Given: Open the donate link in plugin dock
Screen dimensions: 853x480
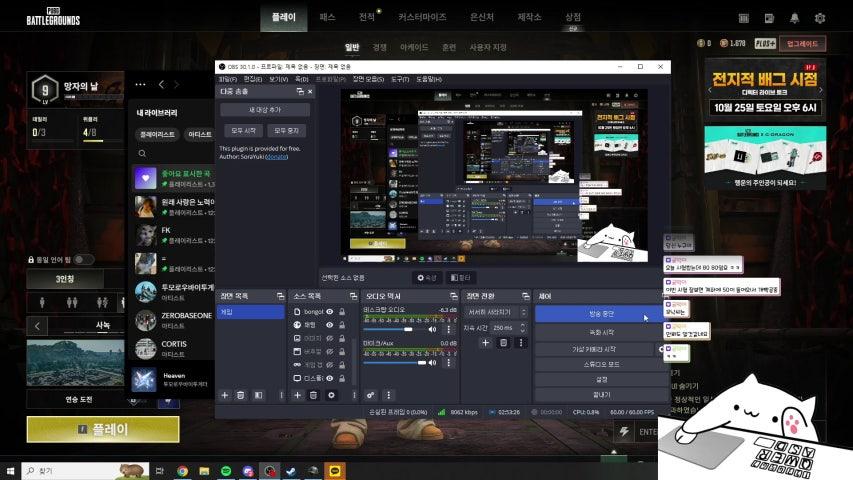Looking at the screenshot, I should click(276, 157).
